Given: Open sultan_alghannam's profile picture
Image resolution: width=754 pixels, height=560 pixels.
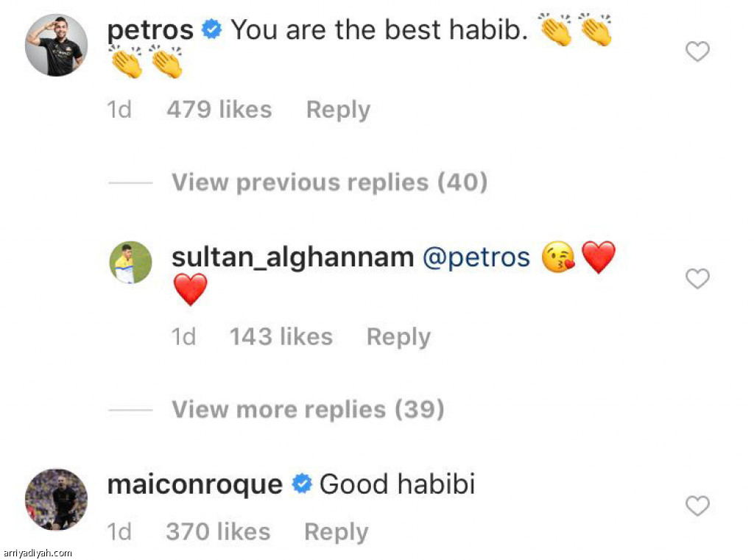Looking at the screenshot, I should tap(131, 263).
